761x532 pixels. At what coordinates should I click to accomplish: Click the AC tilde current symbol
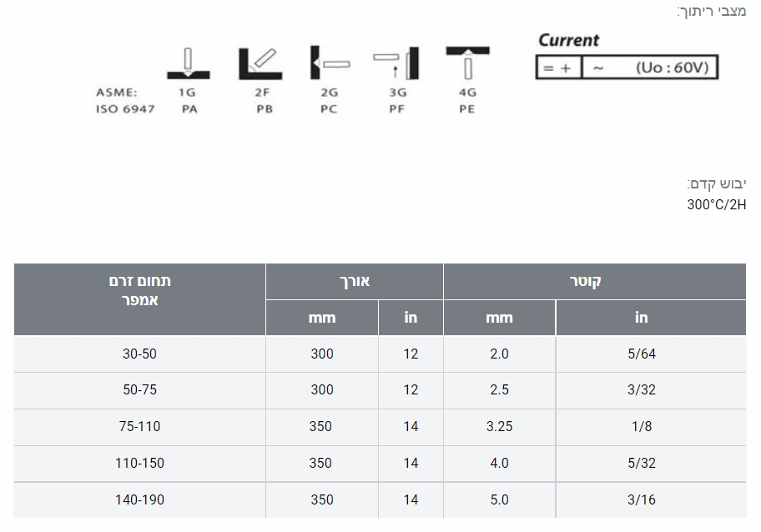(x=597, y=68)
